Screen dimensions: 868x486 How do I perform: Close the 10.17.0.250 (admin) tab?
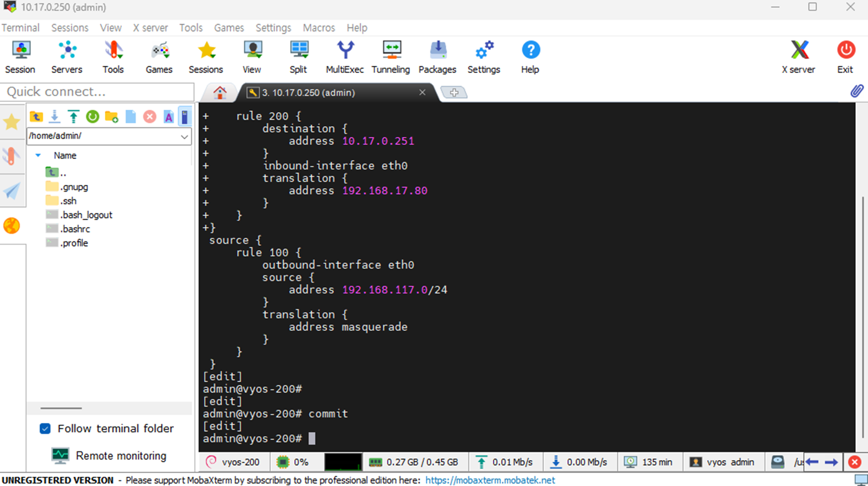coord(422,92)
